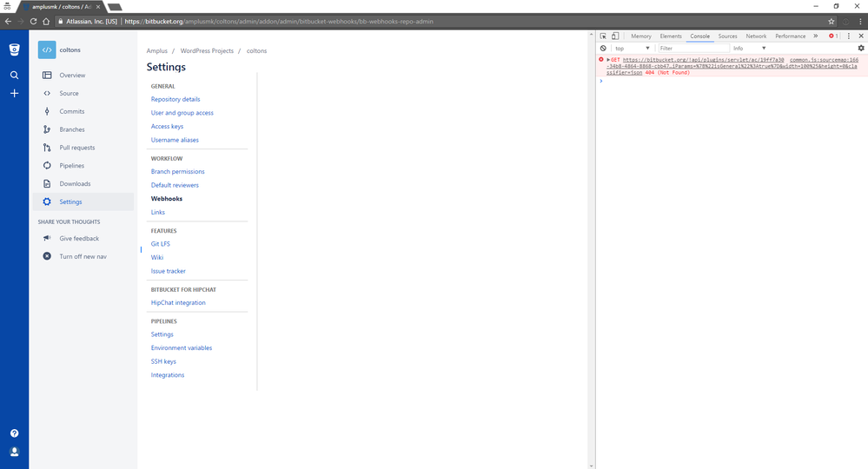Click the Pipelines circular icon

pyautogui.click(x=47, y=165)
